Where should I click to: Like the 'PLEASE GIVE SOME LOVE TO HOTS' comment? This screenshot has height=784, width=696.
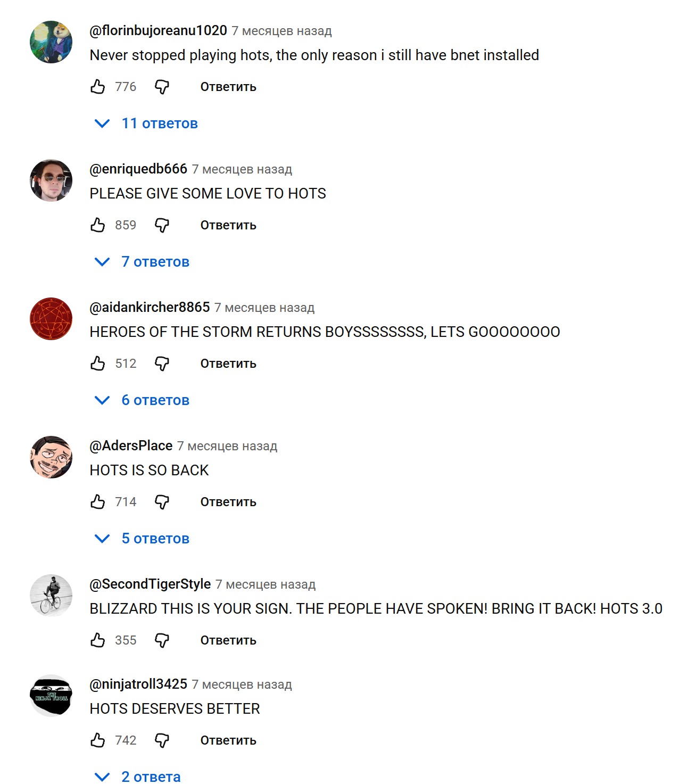pos(98,225)
